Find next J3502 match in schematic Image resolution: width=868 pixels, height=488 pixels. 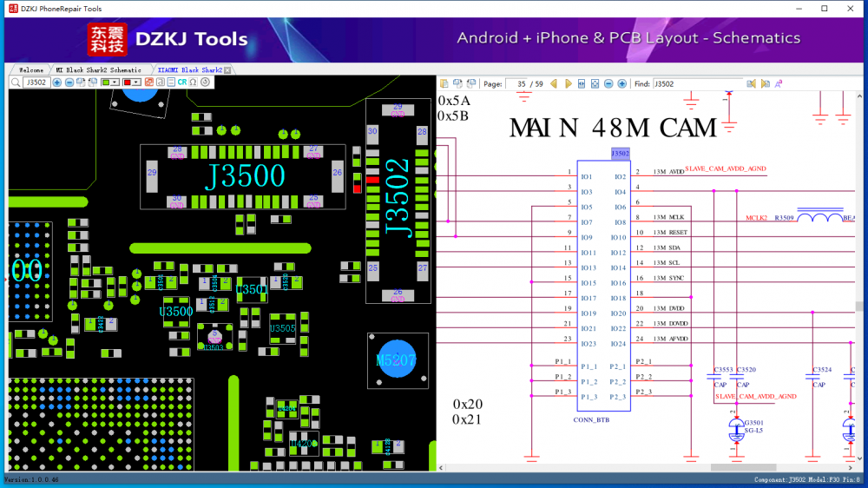coord(765,83)
